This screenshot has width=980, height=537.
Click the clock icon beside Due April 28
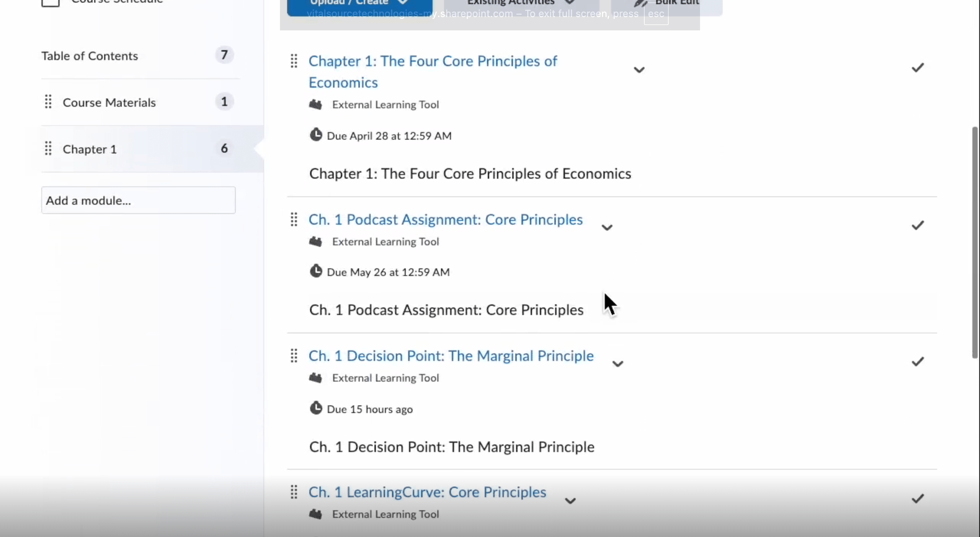316,135
